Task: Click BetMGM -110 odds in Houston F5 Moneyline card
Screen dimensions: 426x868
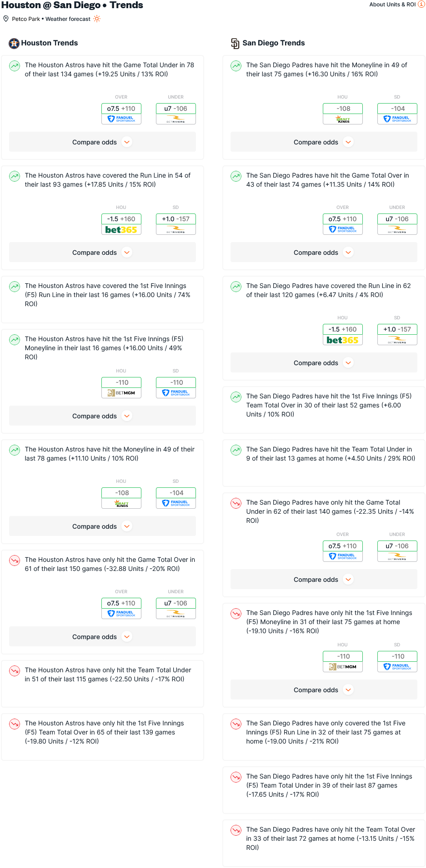Action: [x=121, y=387]
